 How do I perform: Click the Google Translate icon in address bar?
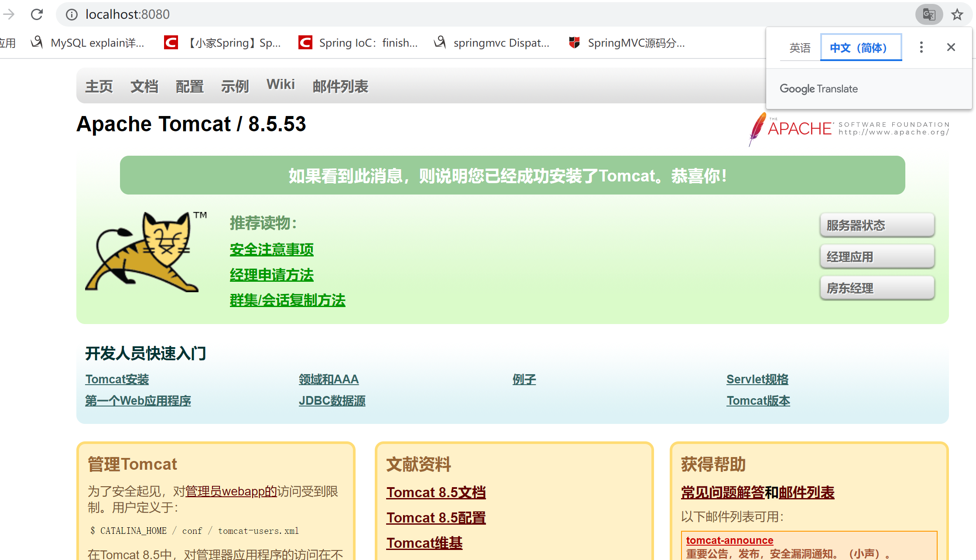[929, 14]
